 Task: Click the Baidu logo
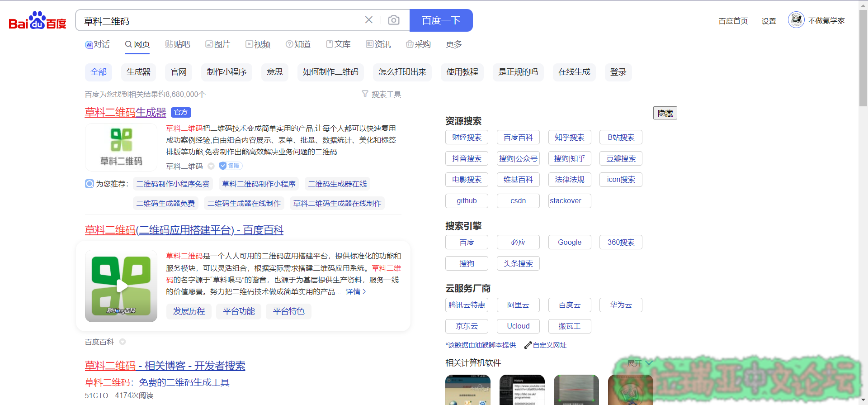38,21
